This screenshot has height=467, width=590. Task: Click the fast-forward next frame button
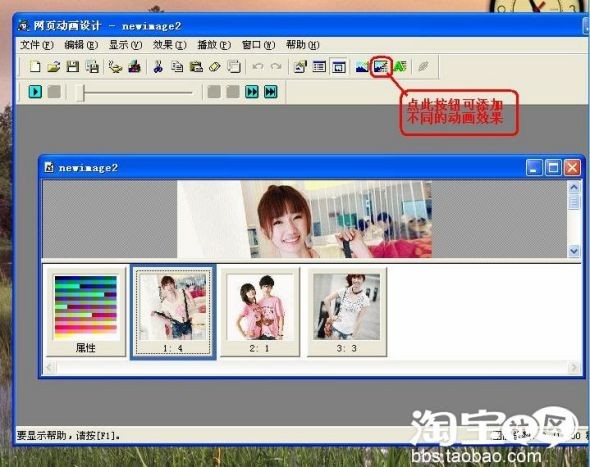[252, 92]
